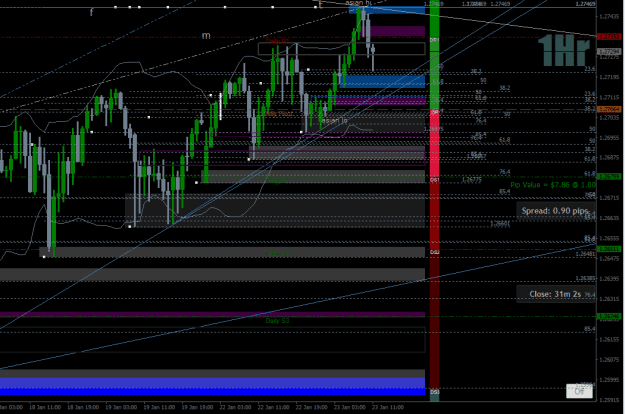Click the 1.27035 price scale value

(x=609, y=118)
